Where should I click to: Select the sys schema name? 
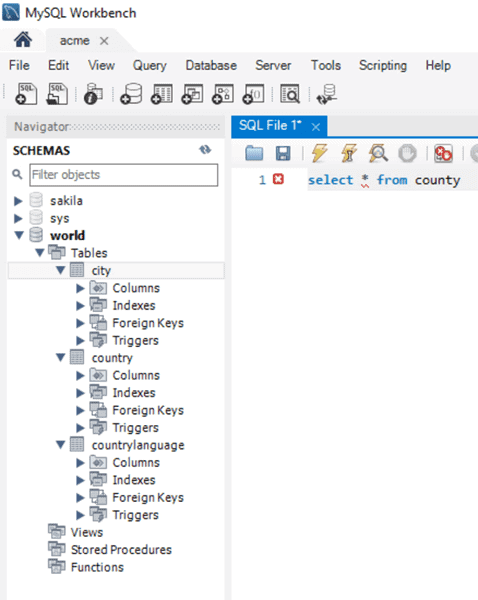click(59, 218)
